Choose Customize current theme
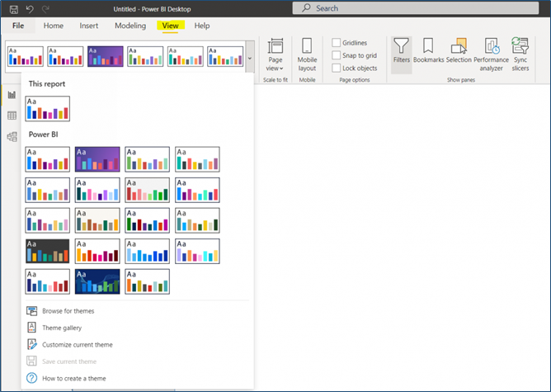The height and width of the screenshot is (392, 551). (78, 345)
